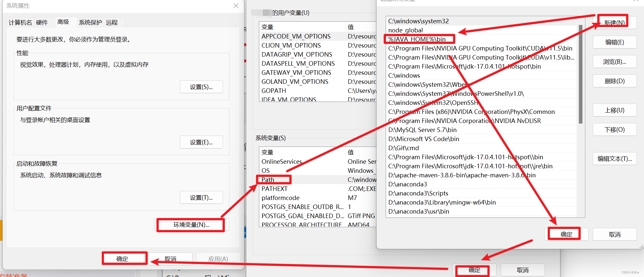Cancel the path editor dialog
This screenshot has height=277, width=644.
click(615, 234)
